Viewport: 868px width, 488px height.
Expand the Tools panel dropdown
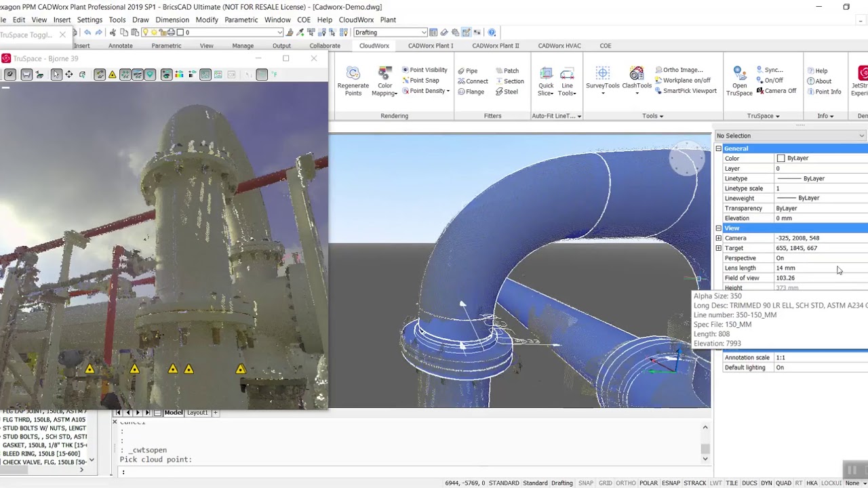[652, 116]
